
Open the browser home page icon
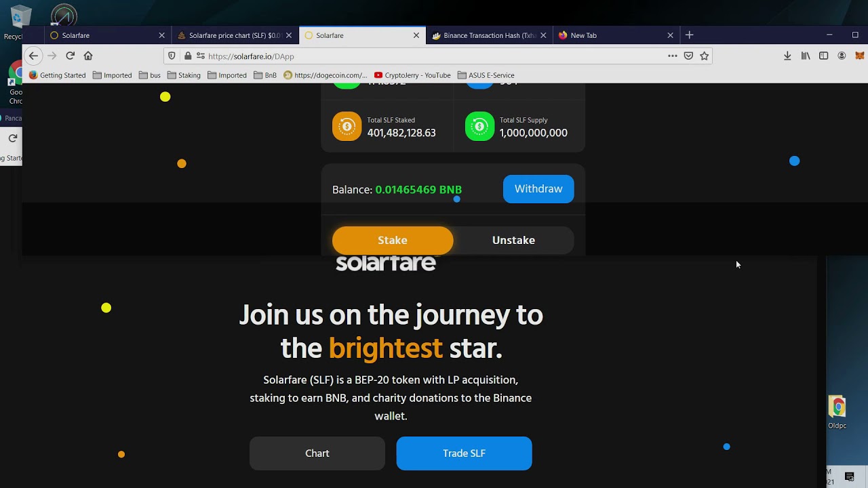point(88,56)
